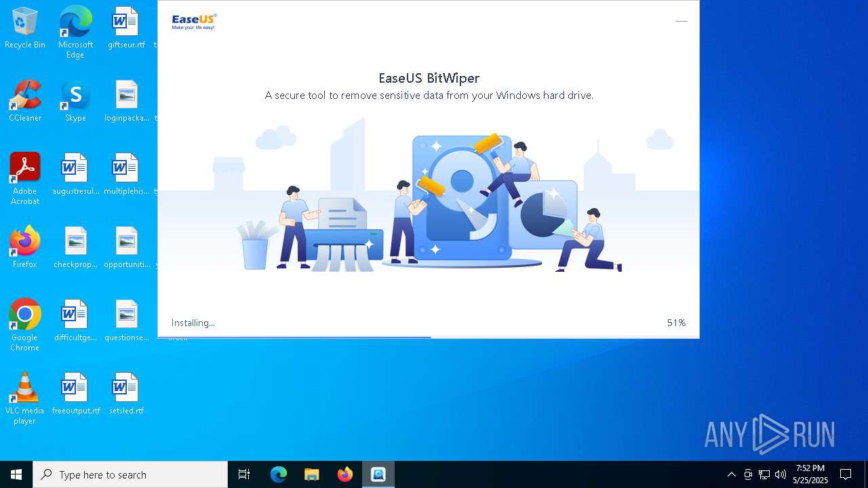Open Microsoft Edge from the taskbar
Image resolution: width=868 pixels, height=488 pixels.
[x=279, y=474]
